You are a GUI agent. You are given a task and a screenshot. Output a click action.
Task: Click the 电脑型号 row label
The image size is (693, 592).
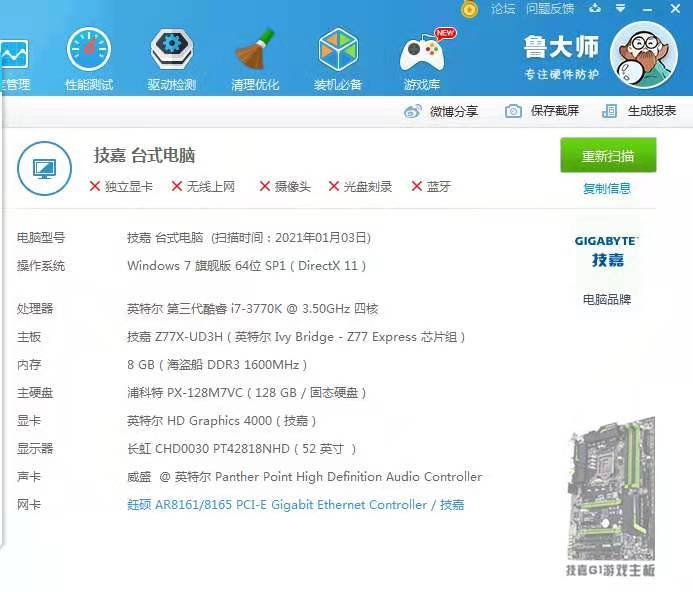pos(41,238)
